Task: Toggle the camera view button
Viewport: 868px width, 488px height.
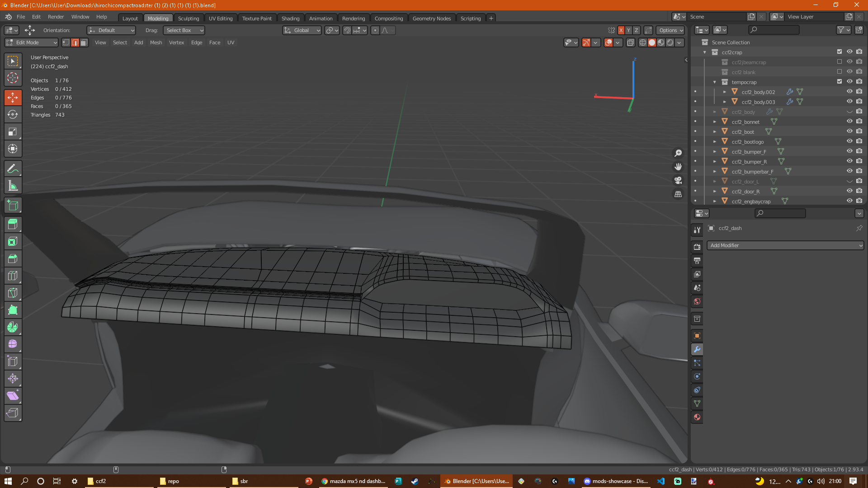Action: coord(678,180)
